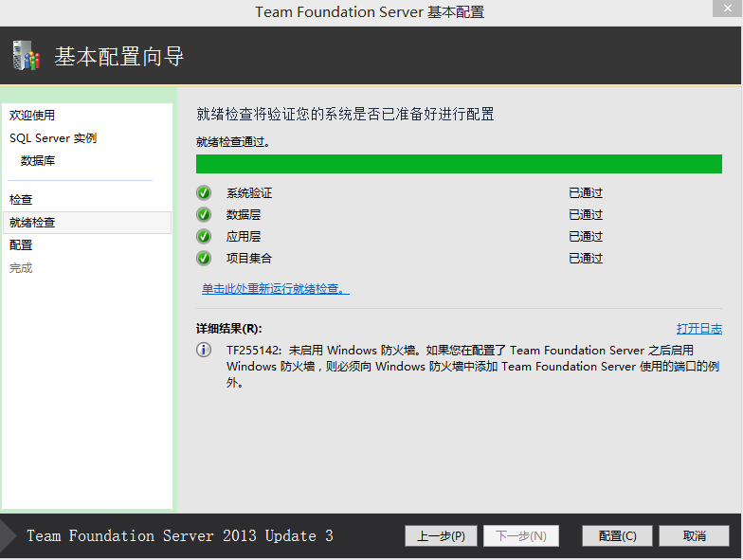
Task: Select the 检查 sidebar step
Action: pos(21,199)
